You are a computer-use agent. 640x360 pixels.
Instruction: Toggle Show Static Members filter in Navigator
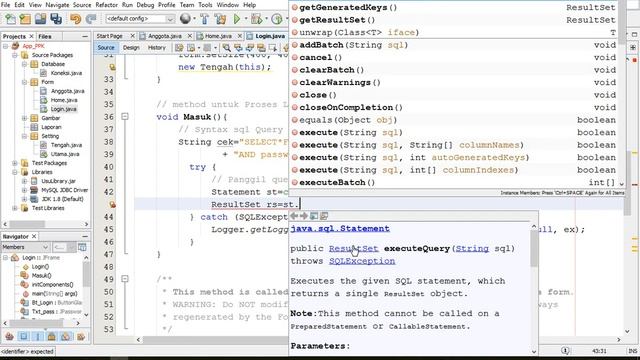pyautogui.click(x=38, y=336)
